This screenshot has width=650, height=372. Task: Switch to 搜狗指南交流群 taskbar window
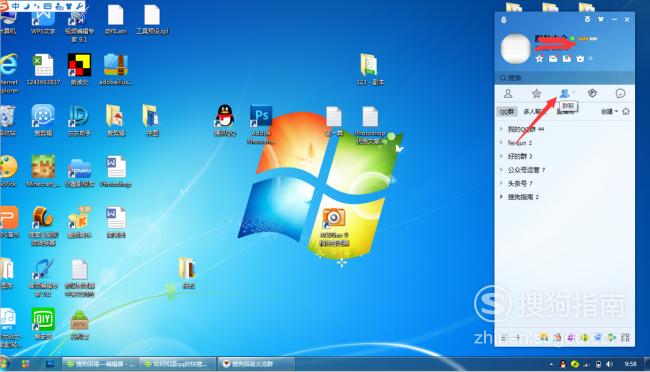[x=256, y=364]
